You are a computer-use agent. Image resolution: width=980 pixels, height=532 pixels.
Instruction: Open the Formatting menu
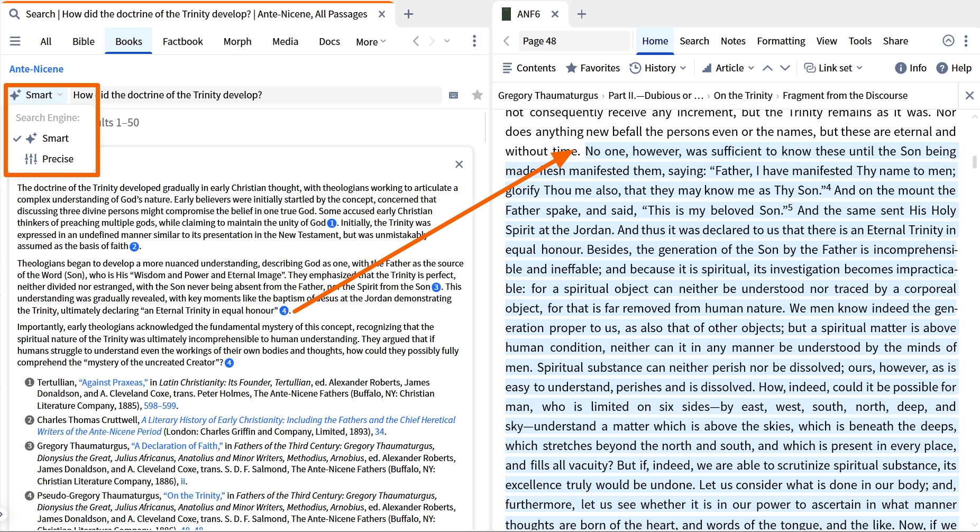(x=781, y=41)
